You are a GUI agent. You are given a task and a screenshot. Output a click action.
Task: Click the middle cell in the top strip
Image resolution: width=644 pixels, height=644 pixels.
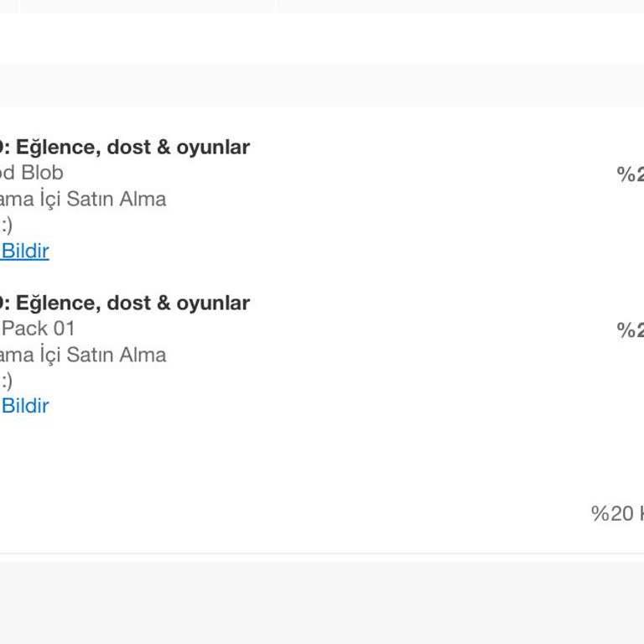[x=147, y=6]
